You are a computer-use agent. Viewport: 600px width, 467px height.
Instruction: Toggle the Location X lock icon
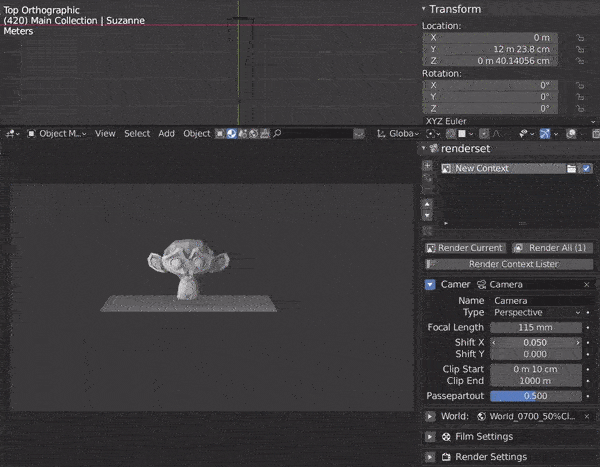click(580, 38)
